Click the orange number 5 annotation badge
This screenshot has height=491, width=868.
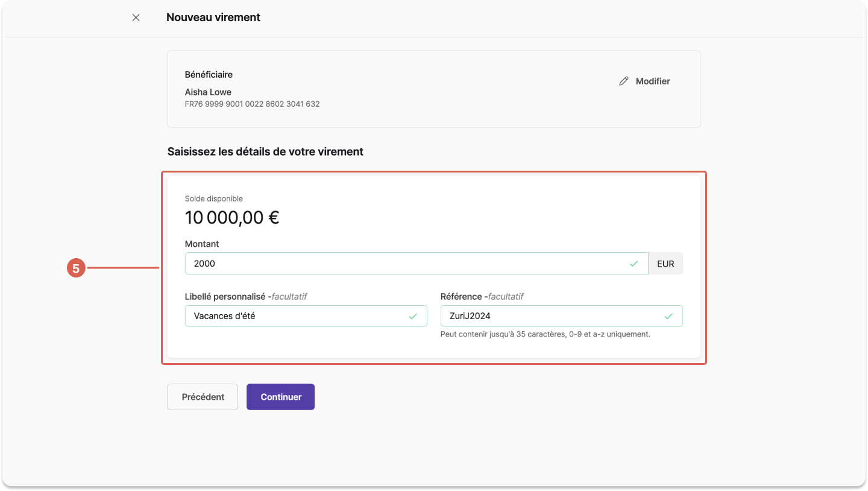76,268
